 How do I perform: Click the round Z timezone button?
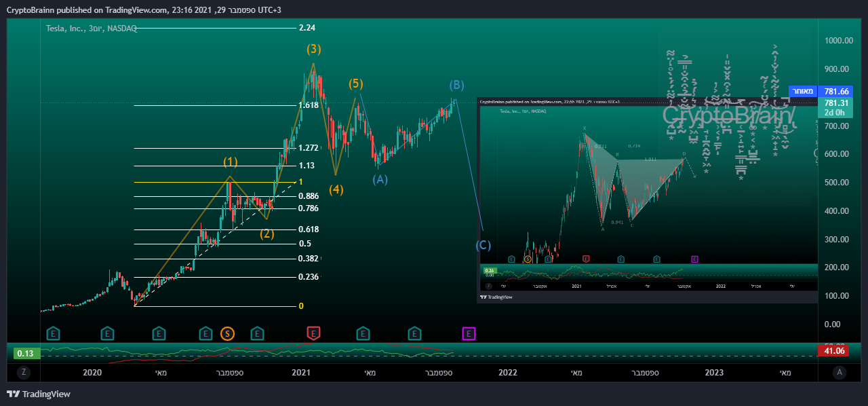click(x=24, y=372)
